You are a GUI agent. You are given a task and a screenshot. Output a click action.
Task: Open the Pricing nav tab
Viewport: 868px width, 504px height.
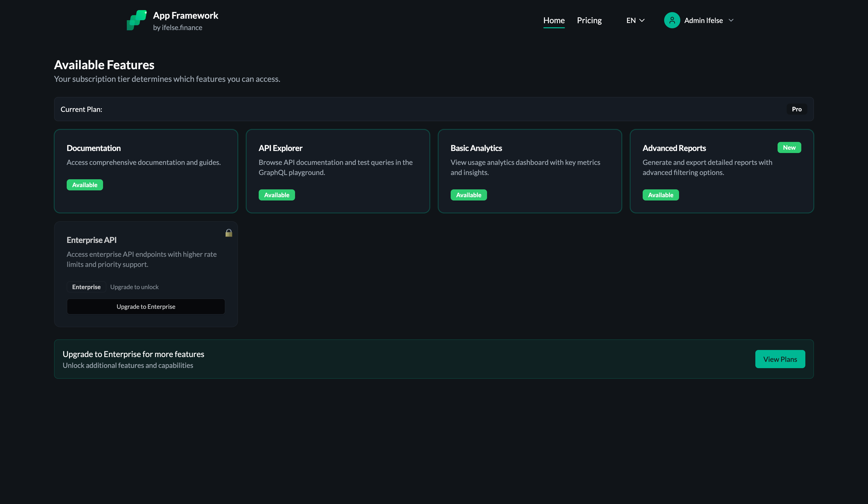[589, 20]
